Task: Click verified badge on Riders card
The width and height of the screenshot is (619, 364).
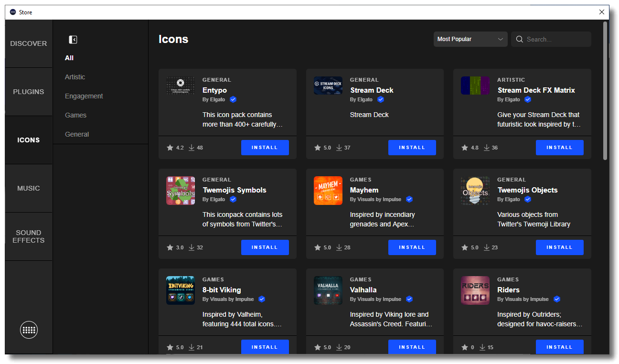Action: 557,299
